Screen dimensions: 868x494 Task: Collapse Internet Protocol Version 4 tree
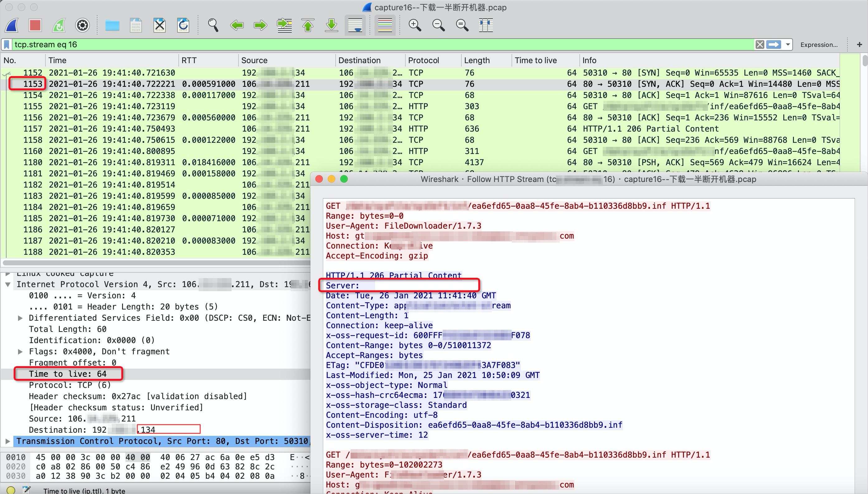pos(8,284)
